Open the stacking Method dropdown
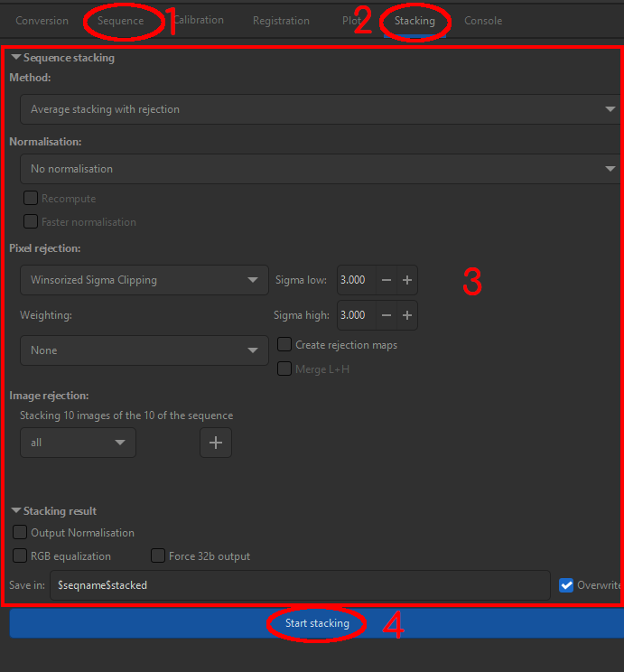The image size is (624, 672). pos(318,109)
